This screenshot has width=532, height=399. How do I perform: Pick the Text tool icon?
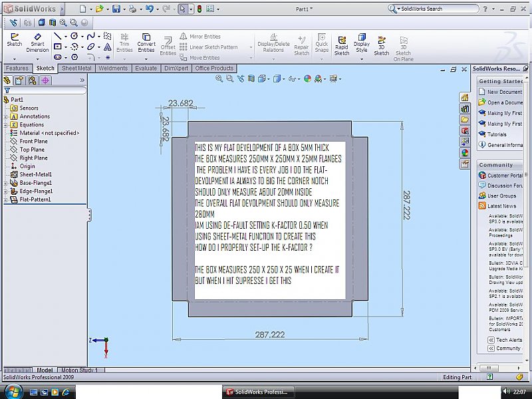point(108,47)
